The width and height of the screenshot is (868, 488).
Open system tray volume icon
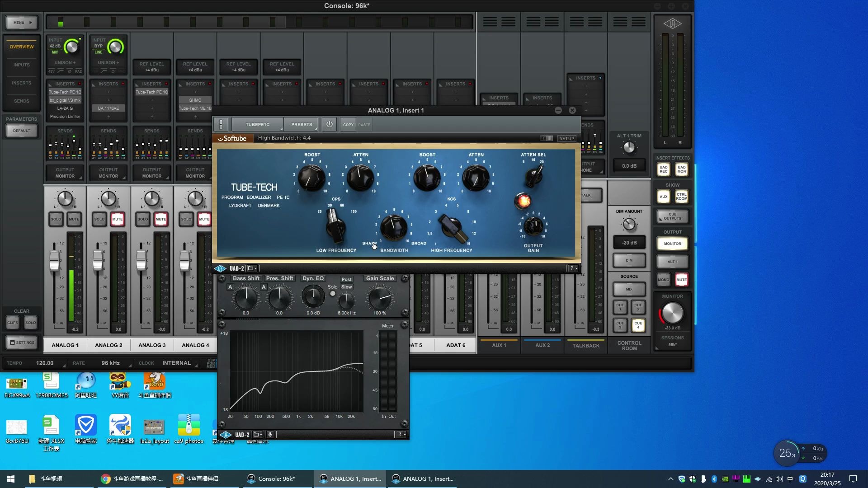pyautogui.click(x=779, y=479)
